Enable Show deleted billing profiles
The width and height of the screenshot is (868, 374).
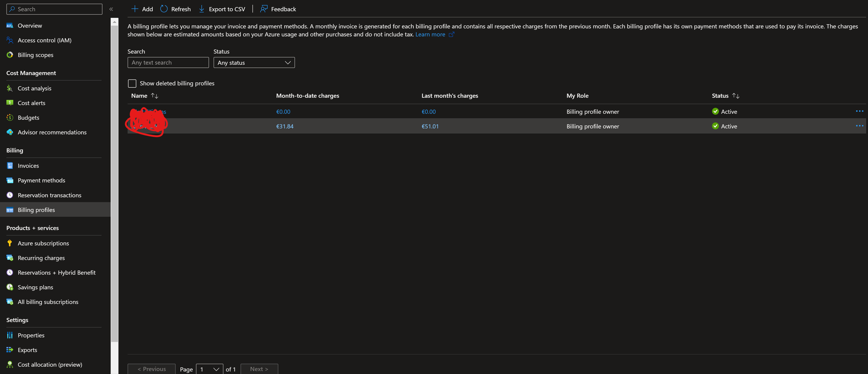(132, 83)
